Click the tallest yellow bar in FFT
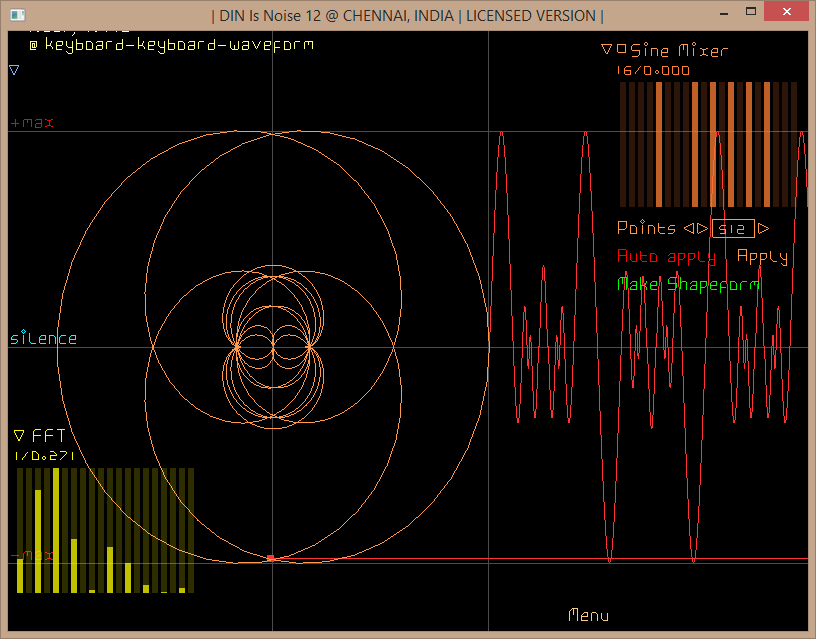The image size is (816, 639). [x=56, y=530]
